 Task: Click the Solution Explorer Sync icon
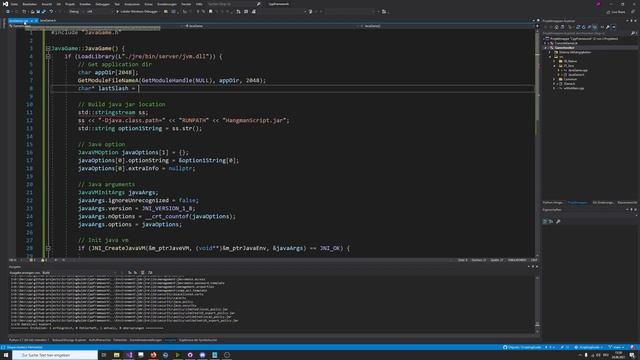[578, 27]
